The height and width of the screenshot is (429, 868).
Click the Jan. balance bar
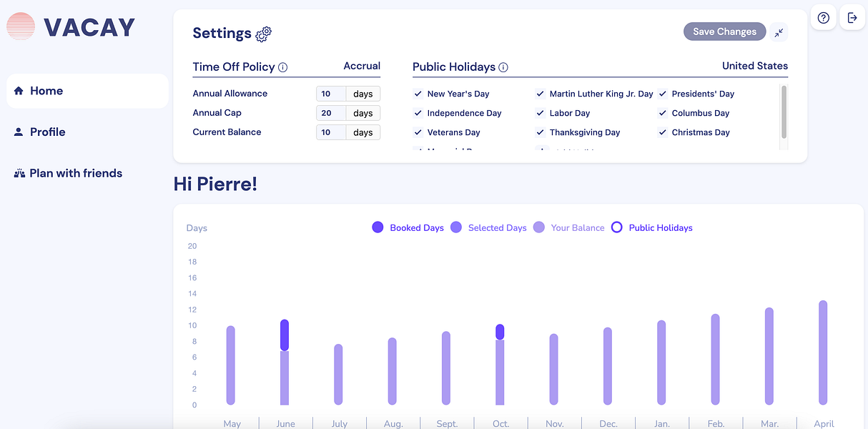coord(661,363)
